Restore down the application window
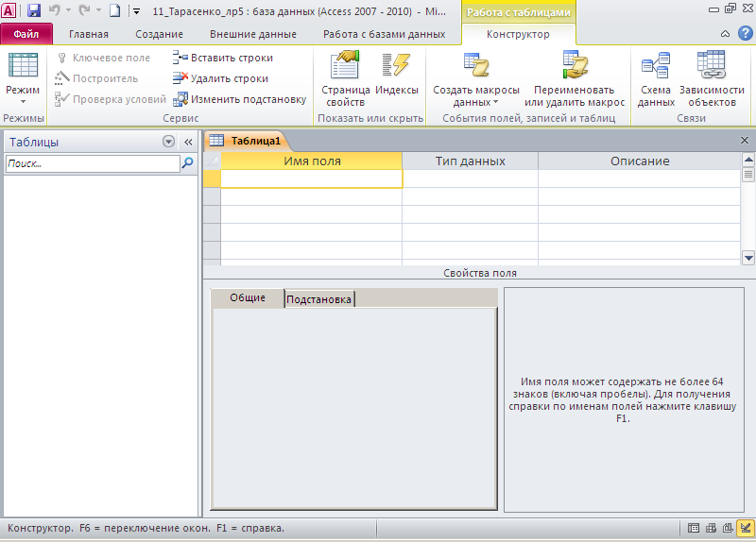 [x=730, y=8]
